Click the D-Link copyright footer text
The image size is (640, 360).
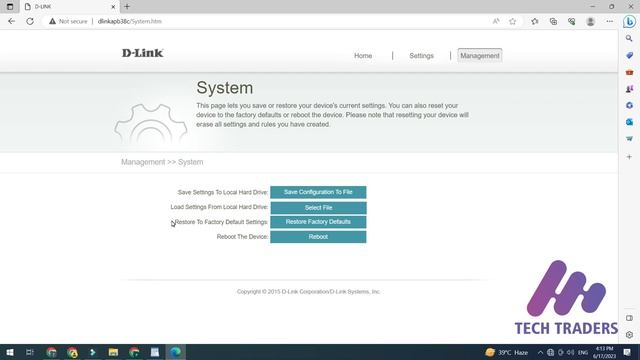[309, 291]
